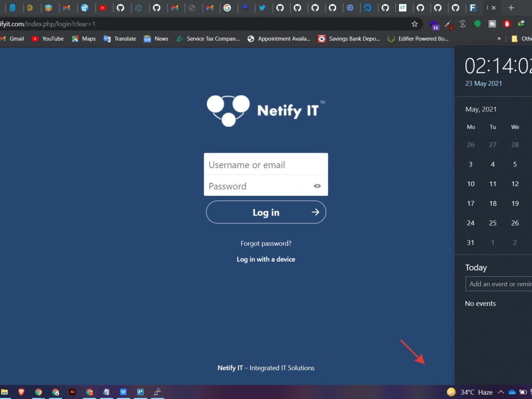Open Service Tax Compan... bookmark
This screenshot has height=399, width=532.
(x=208, y=39)
